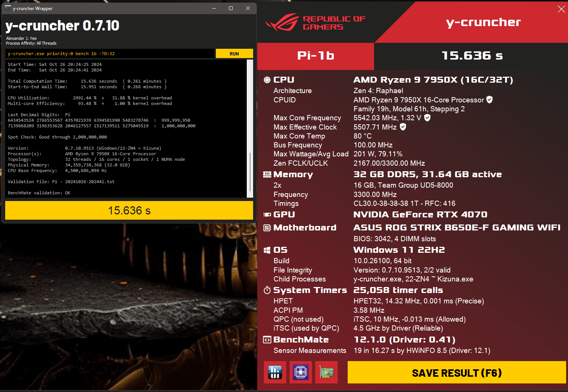Click 'BIOS: 3042, 4 DIMM slots' text

point(395,239)
